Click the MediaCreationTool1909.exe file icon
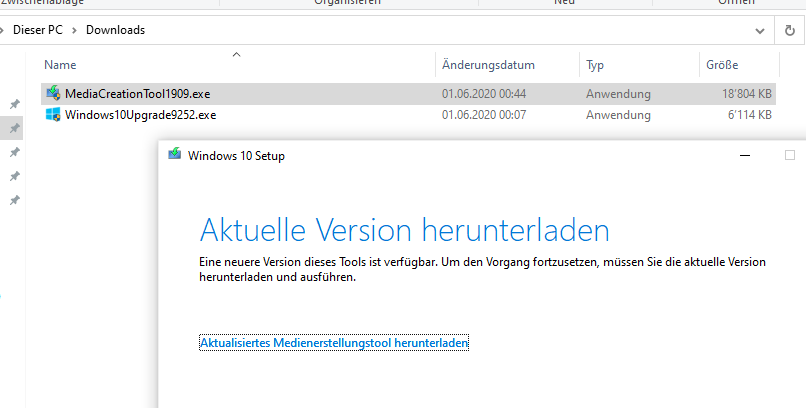The width and height of the screenshot is (806, 408). 53,94
